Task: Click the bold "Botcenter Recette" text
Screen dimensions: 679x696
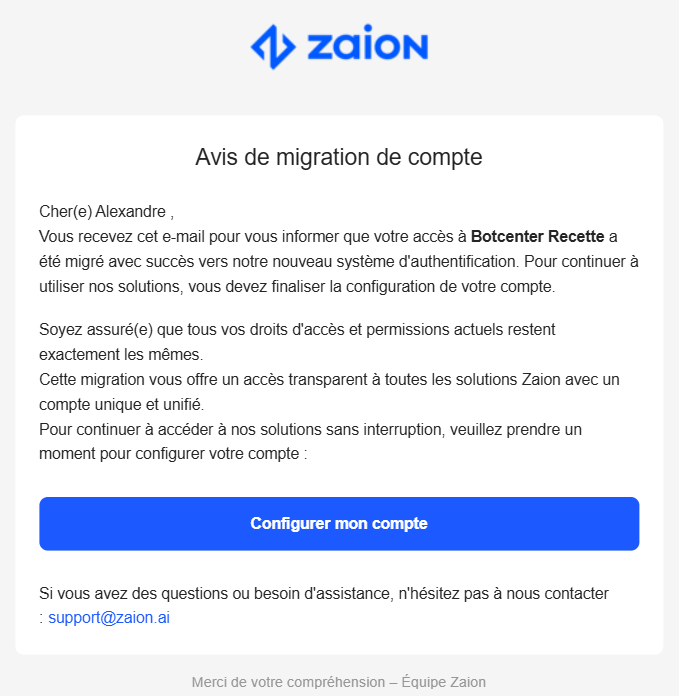Action: 537,237
